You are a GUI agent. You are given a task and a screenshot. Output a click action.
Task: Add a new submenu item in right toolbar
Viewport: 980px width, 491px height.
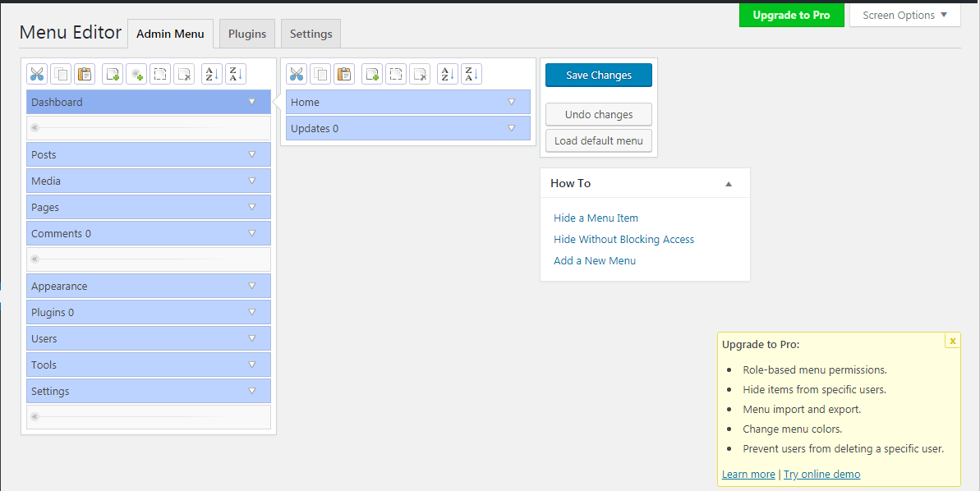click(372, 75)
